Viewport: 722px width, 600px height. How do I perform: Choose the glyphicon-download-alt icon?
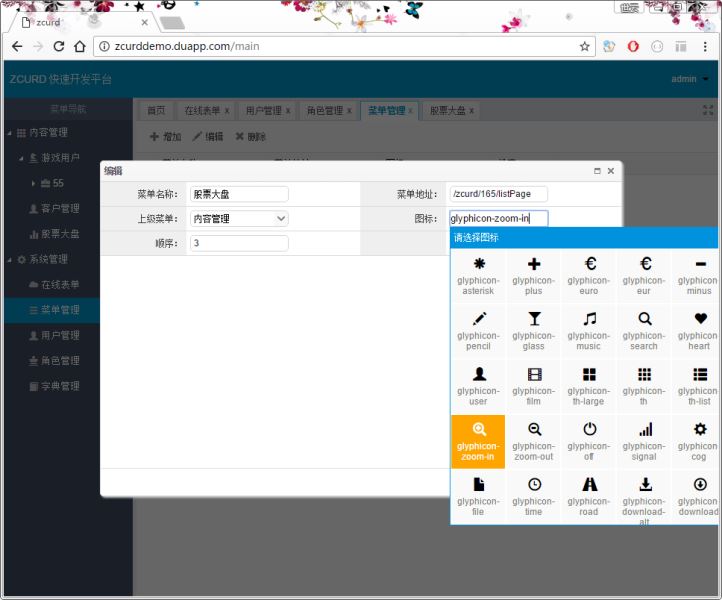point(644,497)
